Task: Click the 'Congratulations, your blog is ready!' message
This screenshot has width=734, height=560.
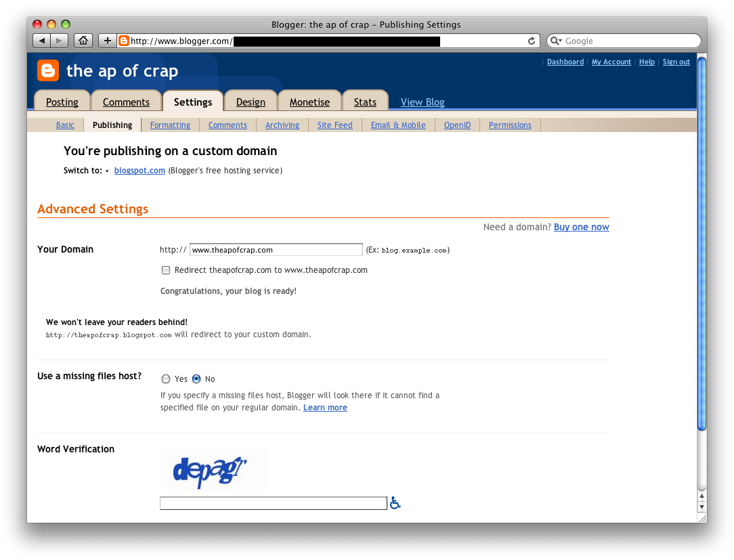Action: [228, 290]
